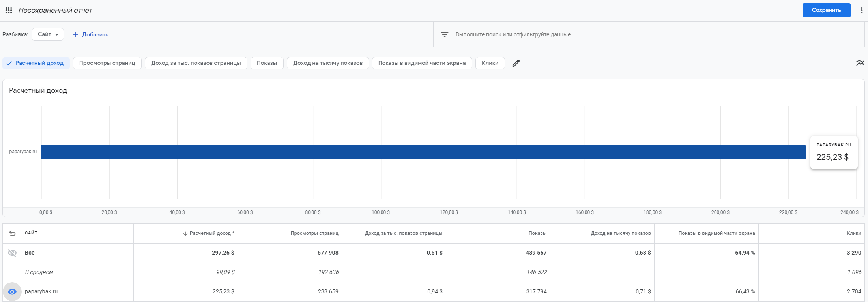Open the Сайт breakdown dropdown
The width and height of the screenshot is (868, 302).
tap(48, 34)
